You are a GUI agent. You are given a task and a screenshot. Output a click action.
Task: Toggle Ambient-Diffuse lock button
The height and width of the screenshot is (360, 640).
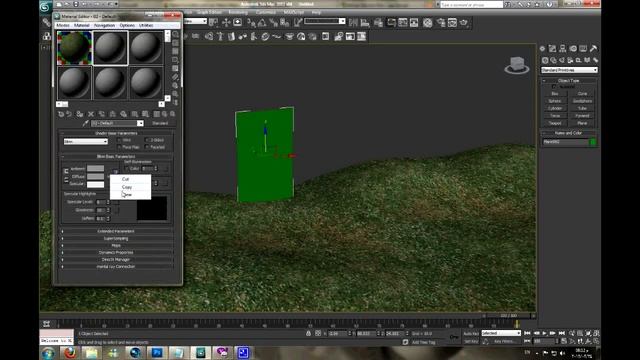tap(66, 171)
